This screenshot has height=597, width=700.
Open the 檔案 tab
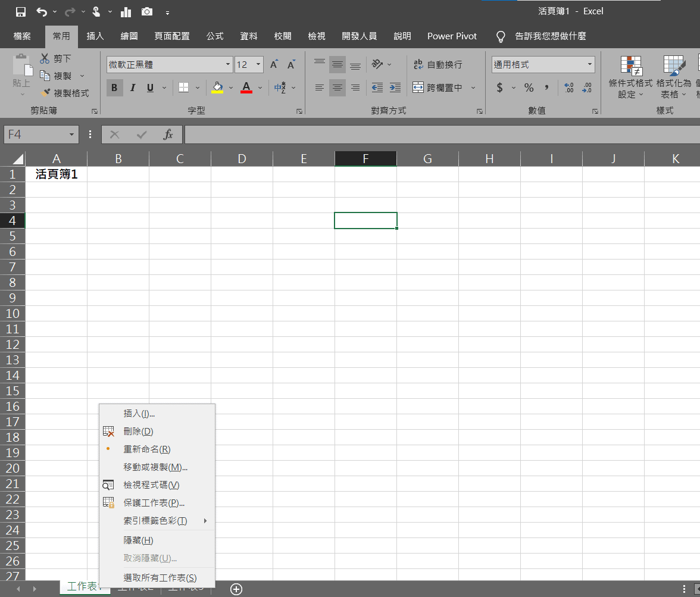tap(23, 36)
